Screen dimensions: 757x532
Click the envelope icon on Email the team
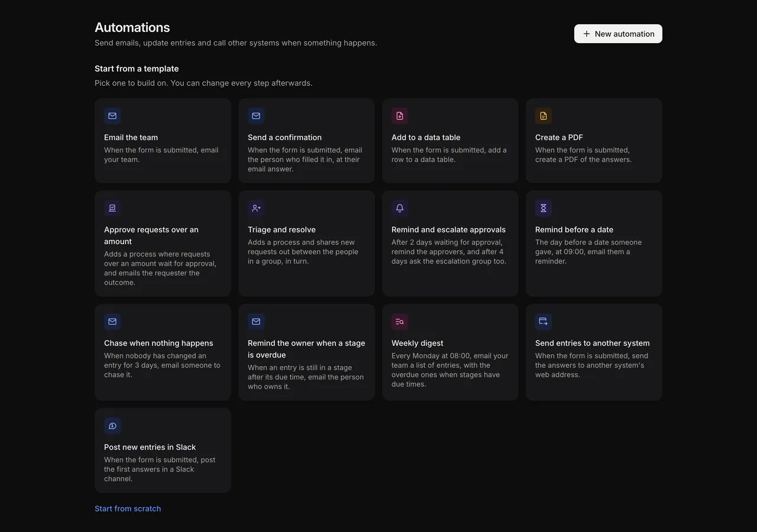112,116
